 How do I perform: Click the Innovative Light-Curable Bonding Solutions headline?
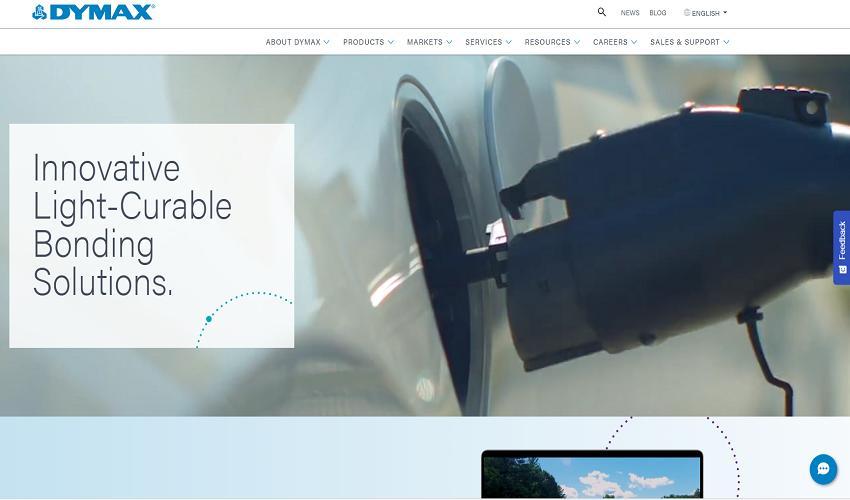(133, 225)
